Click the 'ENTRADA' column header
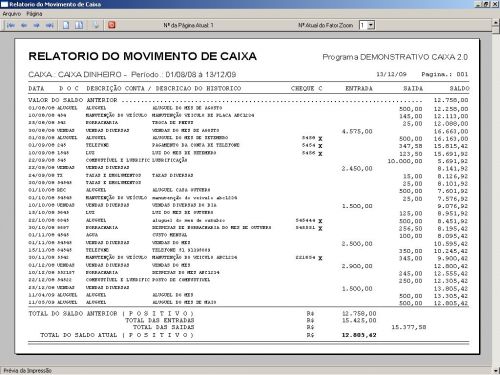The image size is (500, 375). pyautogui.click(x=359, y=89)
